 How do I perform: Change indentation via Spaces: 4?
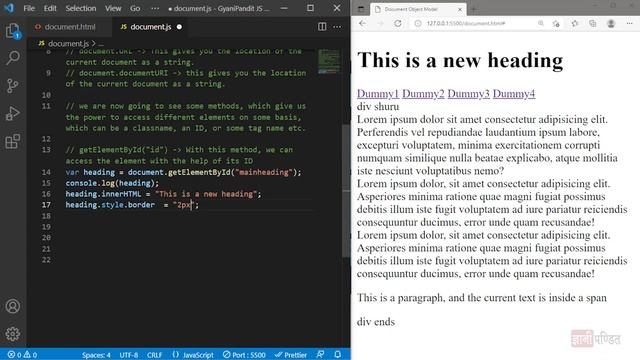pyautogui.click(x=96, y=355)
